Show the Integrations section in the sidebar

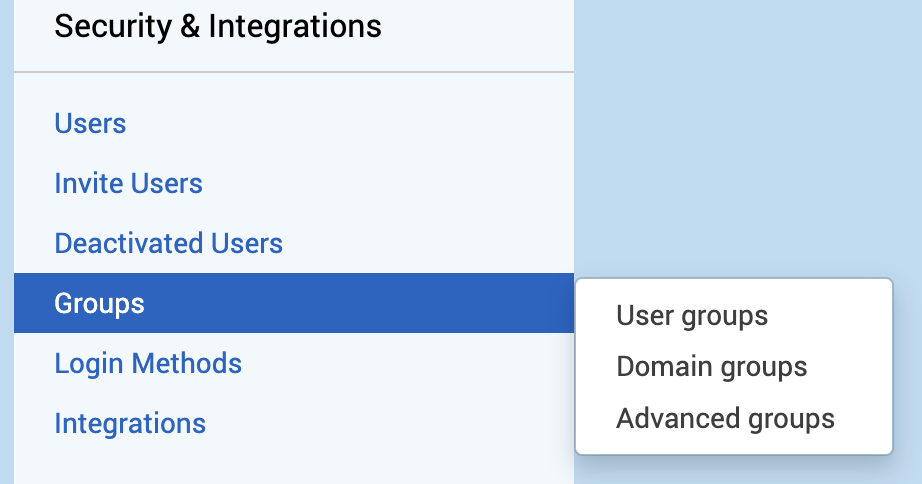130,423
